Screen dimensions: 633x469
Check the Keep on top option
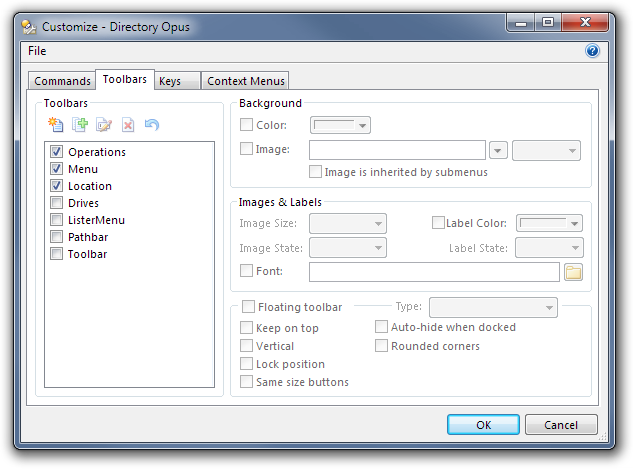(246, 327)
